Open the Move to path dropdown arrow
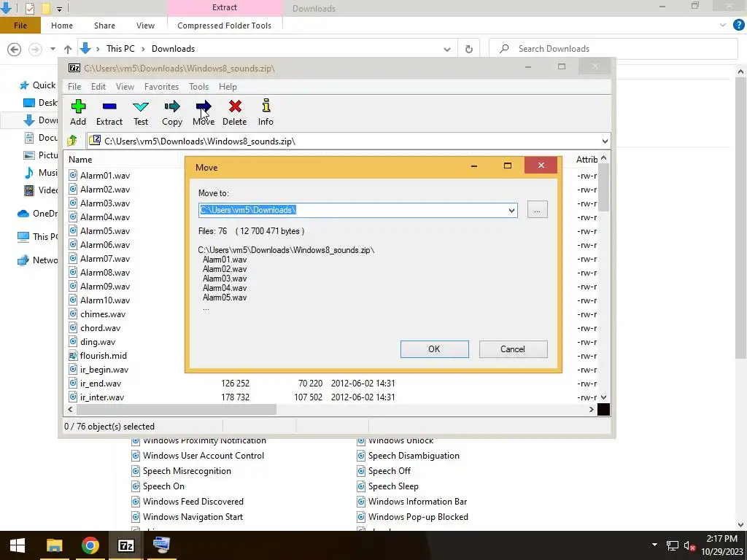The height and width of the screenshot is (560, 747). [511, 210]
